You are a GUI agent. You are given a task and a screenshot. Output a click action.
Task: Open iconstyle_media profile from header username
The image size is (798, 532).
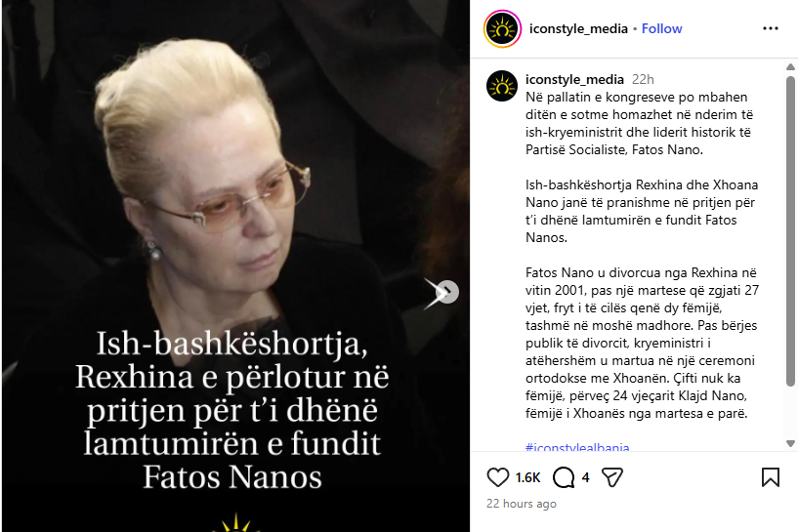(x=578, y=28)
